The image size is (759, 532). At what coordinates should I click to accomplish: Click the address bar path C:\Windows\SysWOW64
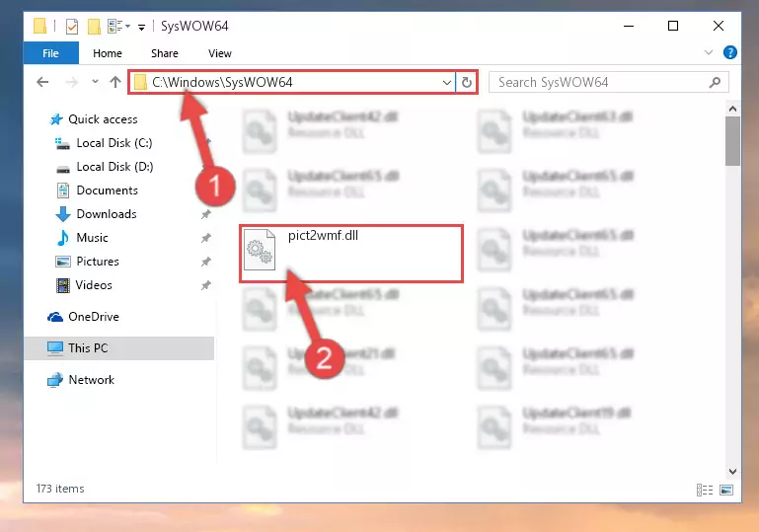click(x=222, y=82)
